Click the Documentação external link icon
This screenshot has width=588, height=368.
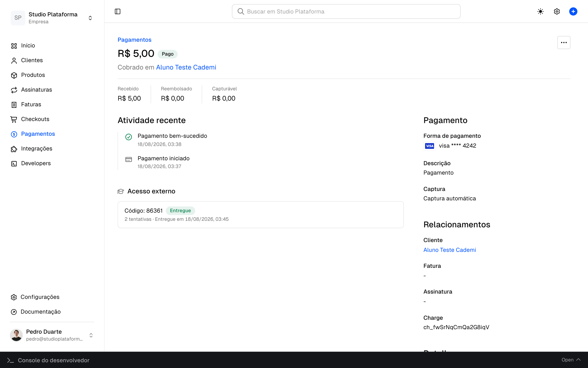(x=14, y=312)
